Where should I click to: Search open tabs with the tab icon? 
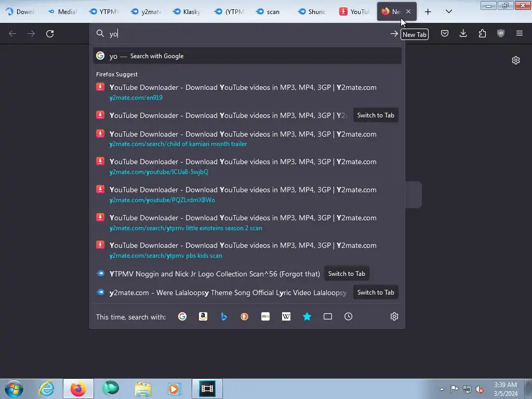[x=328, y=316]
